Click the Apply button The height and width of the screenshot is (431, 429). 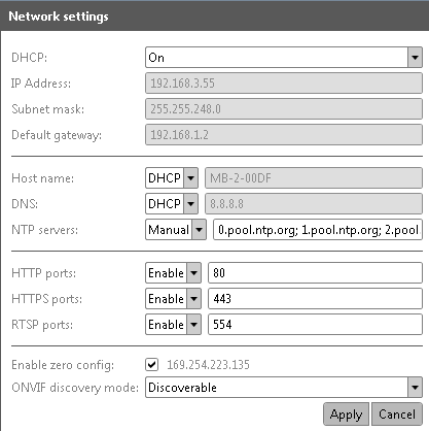(x=346, y=414)
